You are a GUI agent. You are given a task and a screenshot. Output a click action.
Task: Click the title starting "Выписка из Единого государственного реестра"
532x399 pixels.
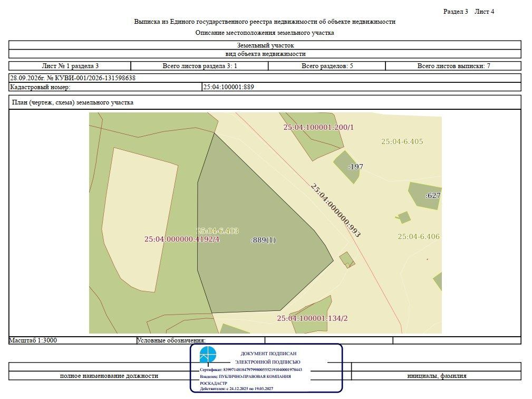point(265,22)
